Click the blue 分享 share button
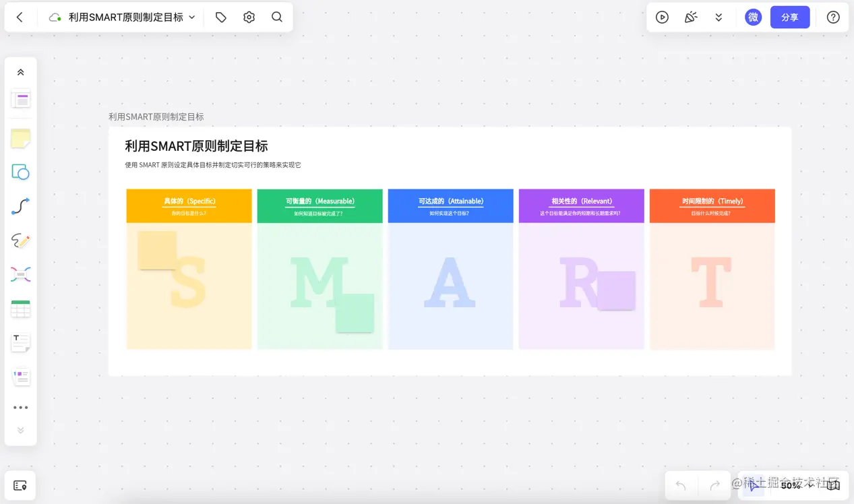854x504 pixels. click(x=790, y=18)
